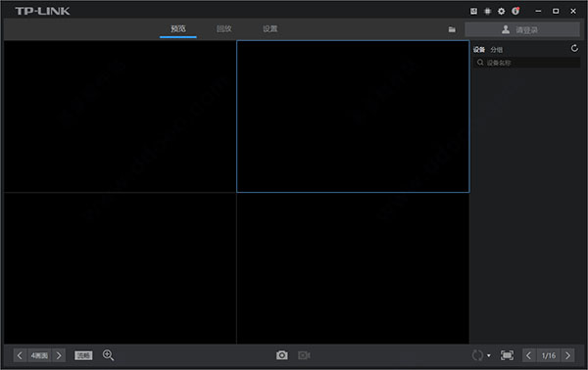This screenshot has height=370, width=588.
Task: Click the 1/16 page indicator
Action: tap(548, 355)
